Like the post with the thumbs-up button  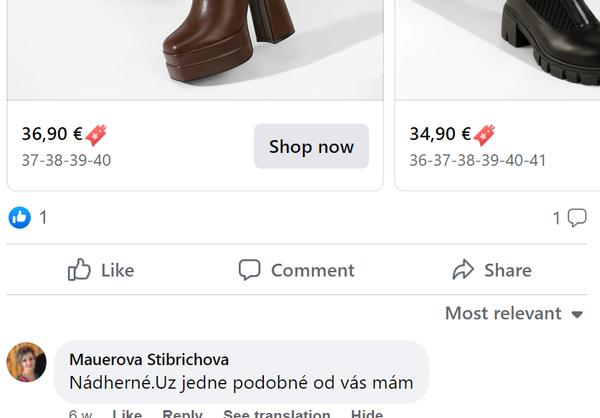[100, 270]
